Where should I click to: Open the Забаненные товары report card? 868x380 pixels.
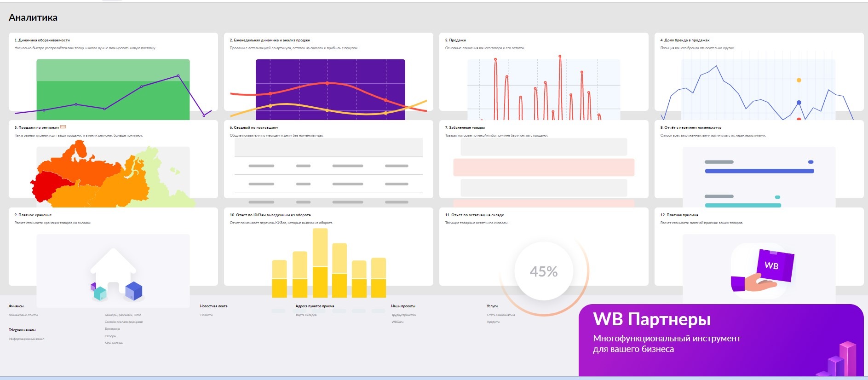pos(544,159)
